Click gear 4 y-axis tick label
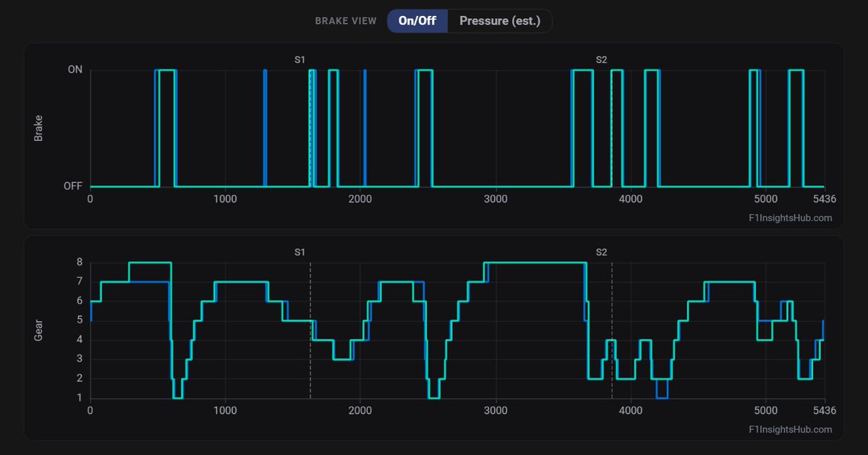 tap(80, 340)
